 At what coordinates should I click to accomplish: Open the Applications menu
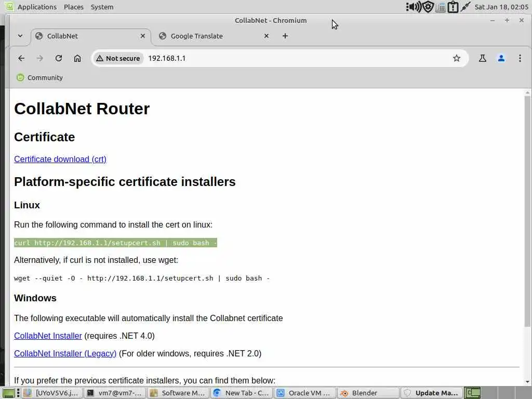click(37, 7)
